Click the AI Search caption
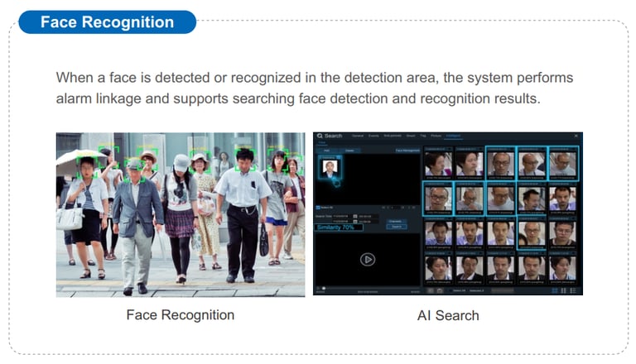636x364 pixels. [x=448, y=315]
